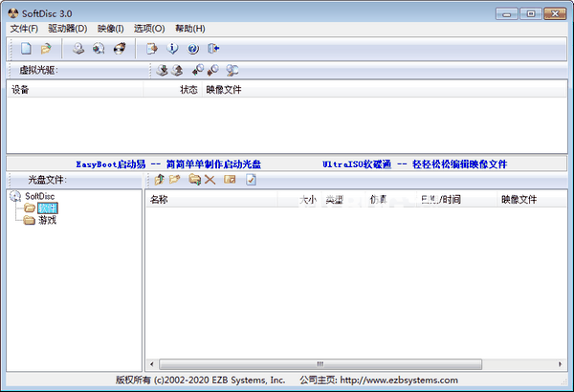Click the blue question mark help icon
The image size is (574, 392).
[x=193, y=49]
